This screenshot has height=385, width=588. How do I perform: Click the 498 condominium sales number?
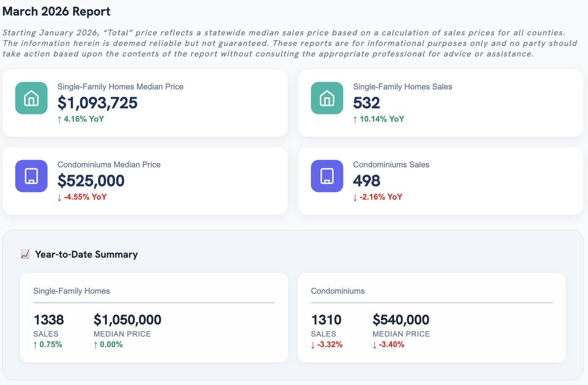pyautogui.click(x=367, y=181)
